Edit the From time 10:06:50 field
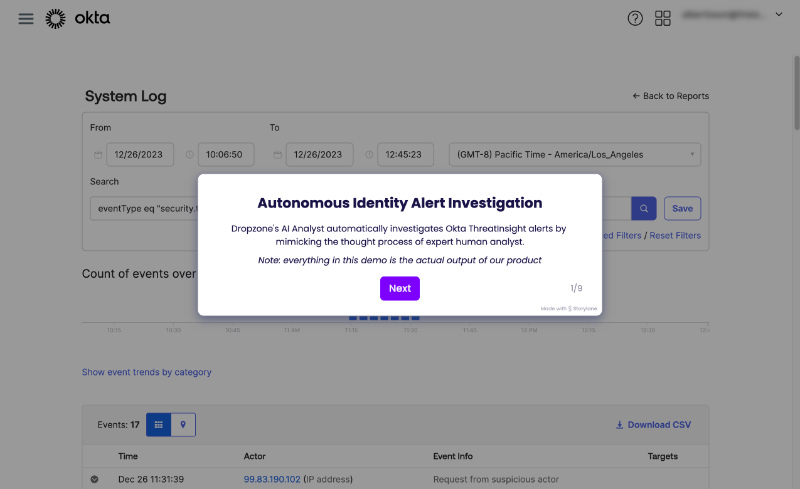Image resolution: width=800 pixels, height=489 pixels. [226, 155]
